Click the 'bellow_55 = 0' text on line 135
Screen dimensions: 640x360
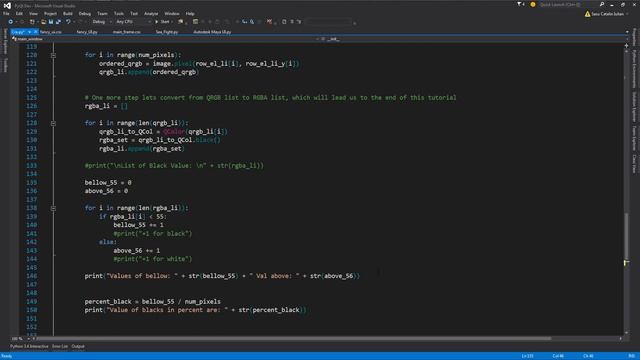(x=108, y=182)
